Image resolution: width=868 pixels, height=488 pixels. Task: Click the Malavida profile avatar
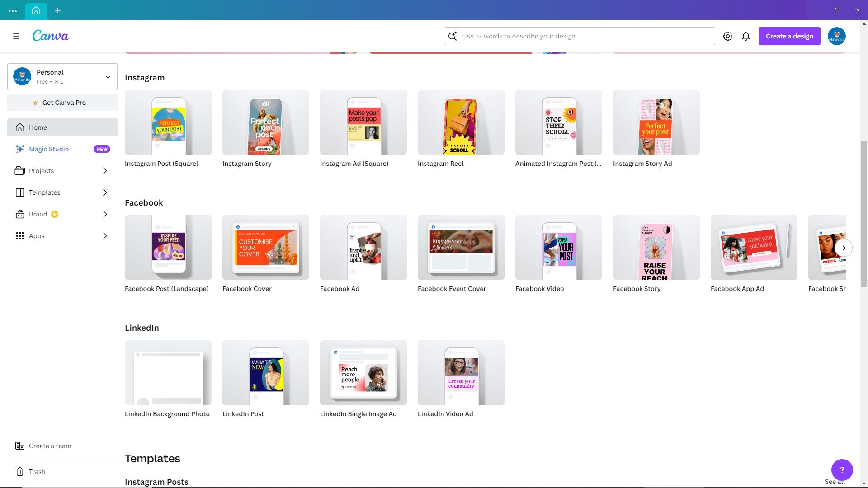(837, 36)
